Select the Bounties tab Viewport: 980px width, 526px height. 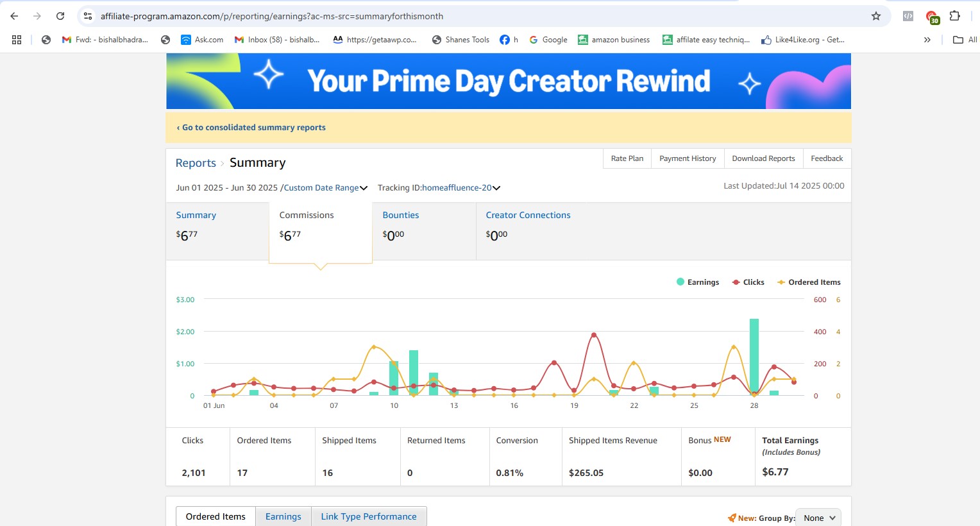[x=424, y=232]
